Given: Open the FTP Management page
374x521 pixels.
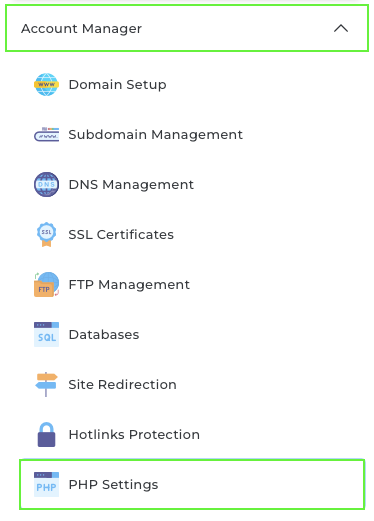Looking at the screenshot, I should point(129,285).
